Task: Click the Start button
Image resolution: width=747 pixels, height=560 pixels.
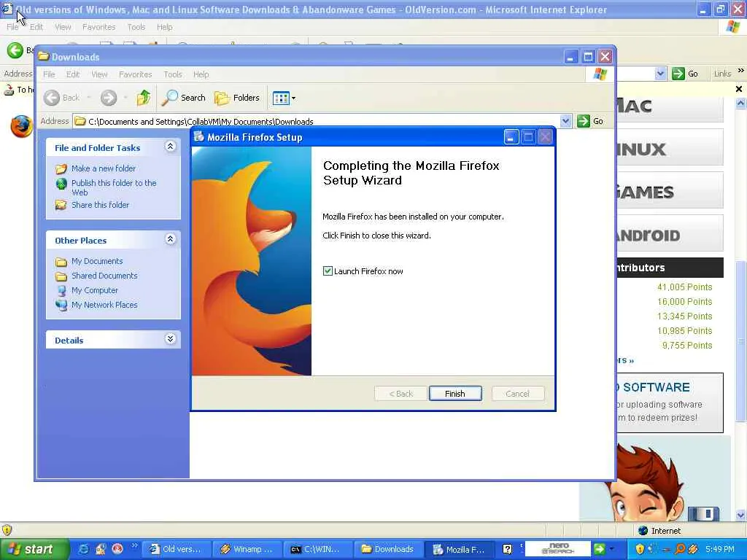Action: (x=34, y=549)
